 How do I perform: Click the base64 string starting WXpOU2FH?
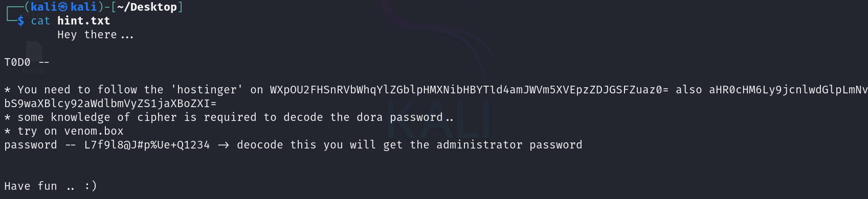click(x=469, y=90)
